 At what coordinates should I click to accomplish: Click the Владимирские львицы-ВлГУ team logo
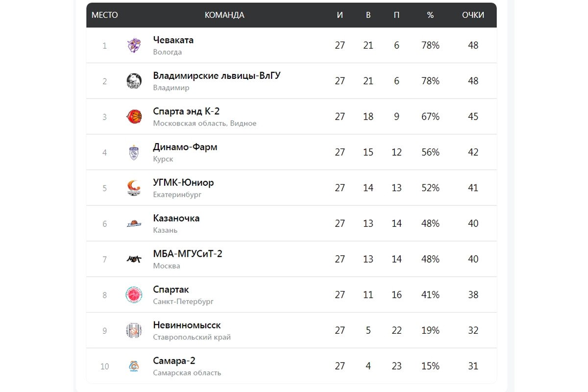tap(134, 81)
